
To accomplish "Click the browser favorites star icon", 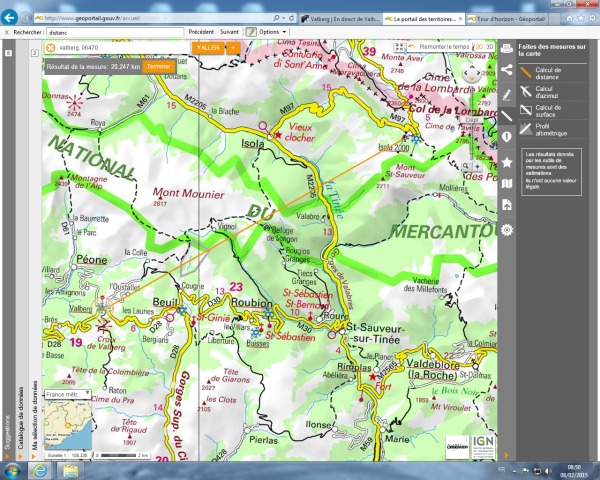I will pos(581,18).
